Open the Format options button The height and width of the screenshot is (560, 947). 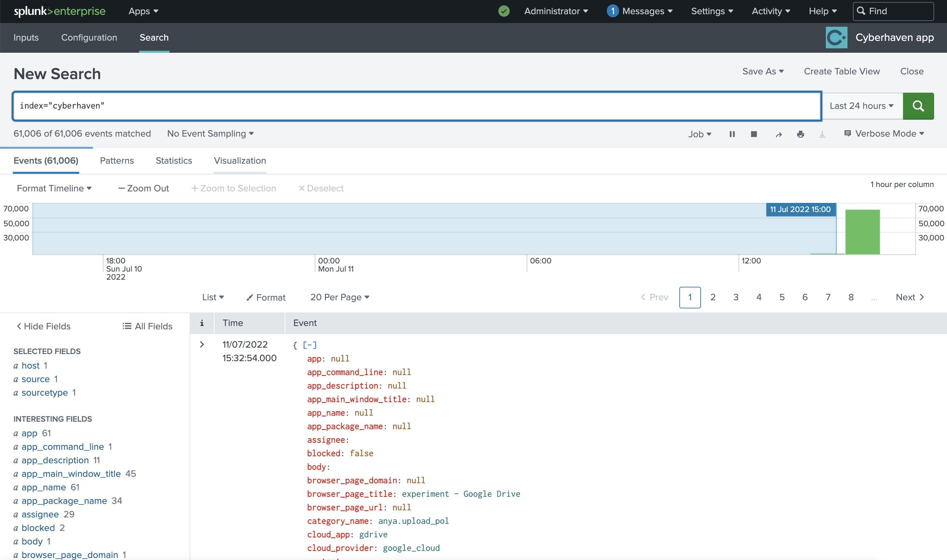point(266,298)
